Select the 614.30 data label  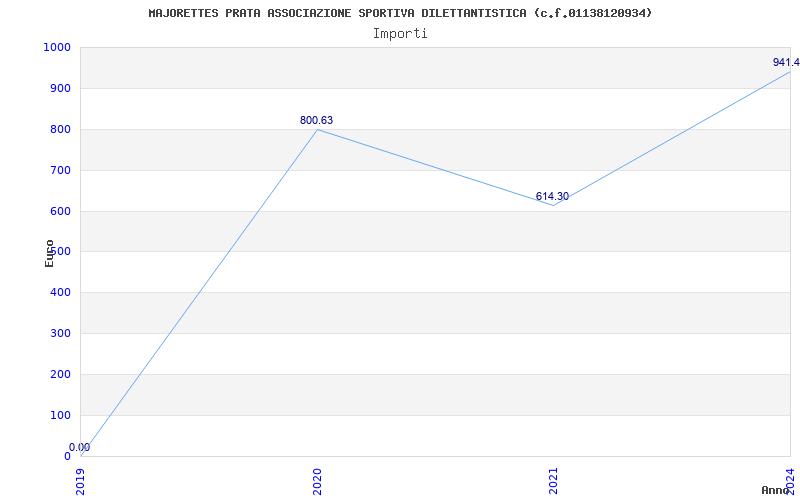[552, 196]
